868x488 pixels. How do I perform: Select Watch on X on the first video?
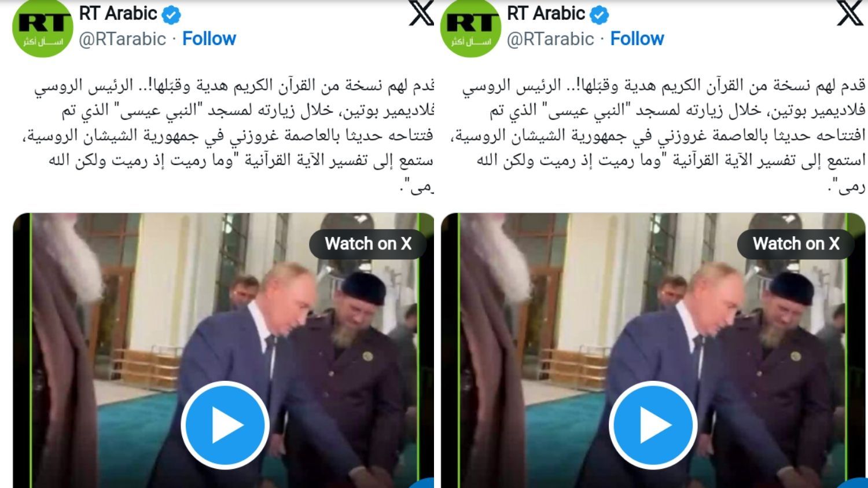click(368, 244)
